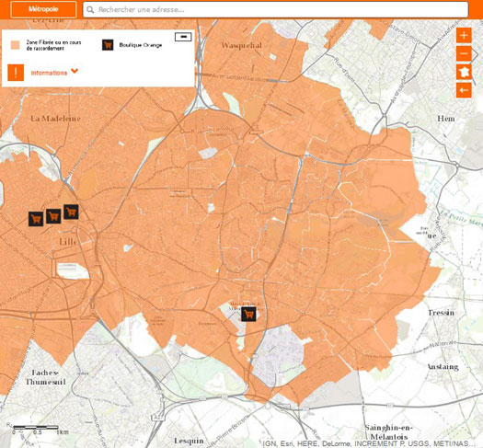Viewport: 483px width, 448px height.
Task: Select the leftmost Orange shop marker in Lille
Action: point(36,219)
